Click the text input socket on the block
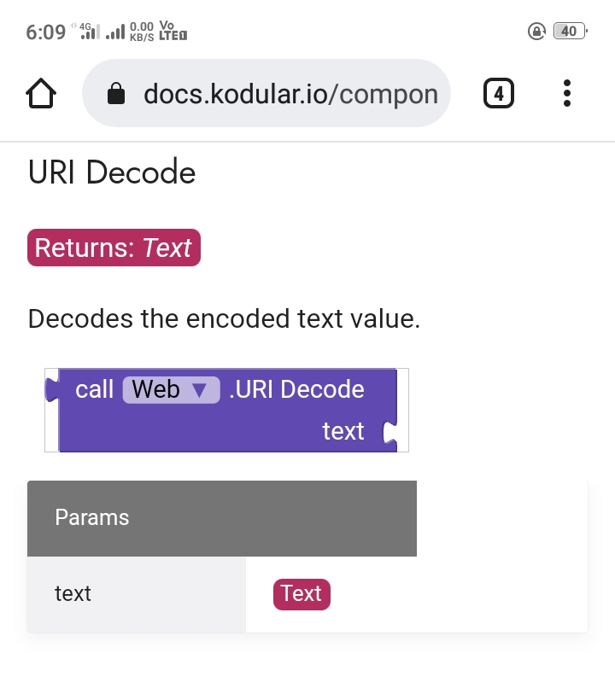This screenshot has height=700, width=615. coord(389,432)
